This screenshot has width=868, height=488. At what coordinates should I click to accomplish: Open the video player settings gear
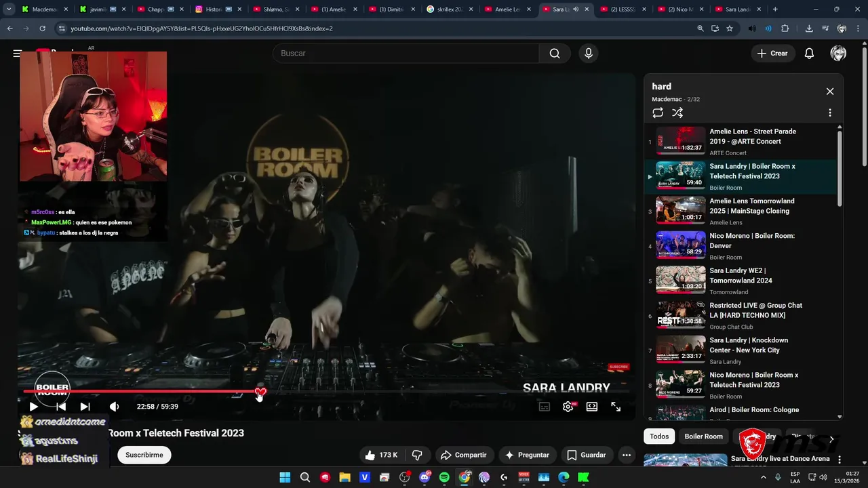(568, 407)
